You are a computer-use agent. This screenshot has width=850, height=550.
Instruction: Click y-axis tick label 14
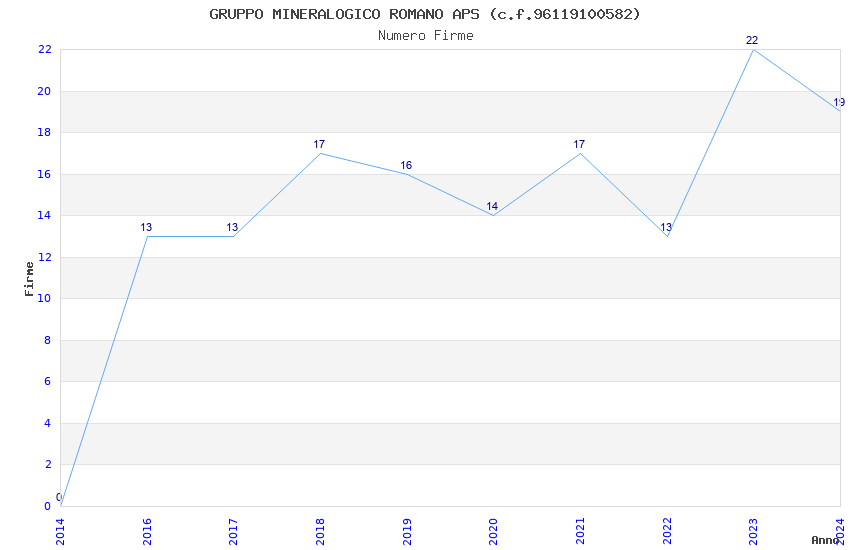click(44, 215)
